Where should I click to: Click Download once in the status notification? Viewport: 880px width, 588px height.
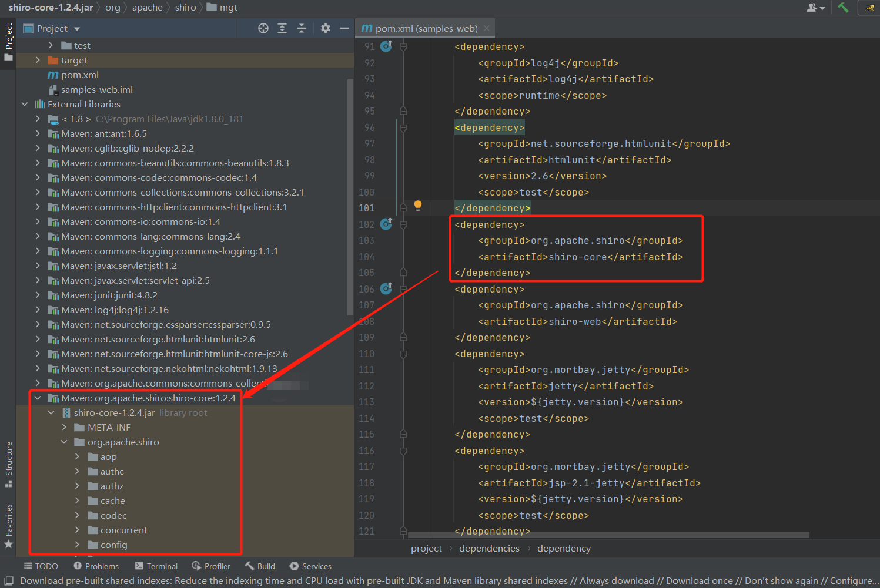pyautogui.click(x=700, y=580)
